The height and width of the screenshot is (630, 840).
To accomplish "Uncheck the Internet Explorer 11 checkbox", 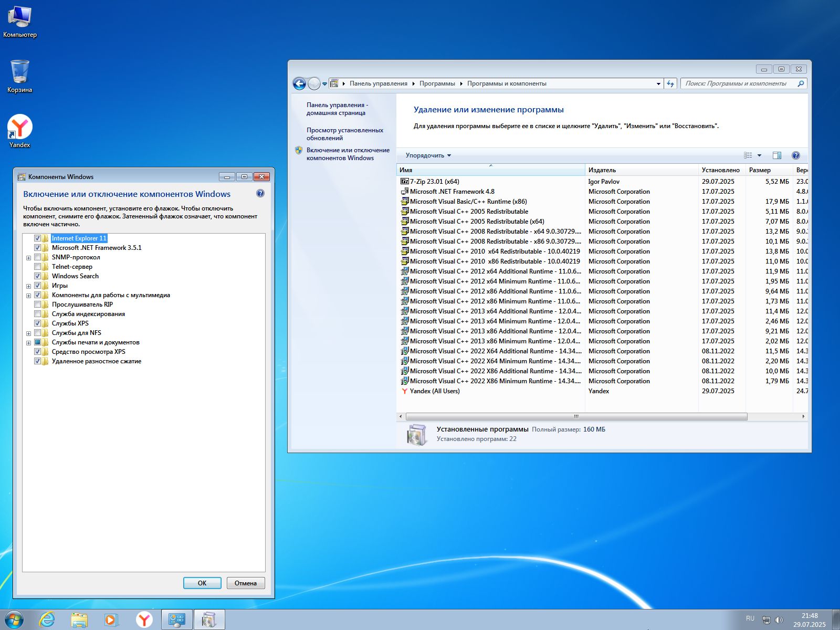I will [x=37, y=238].
